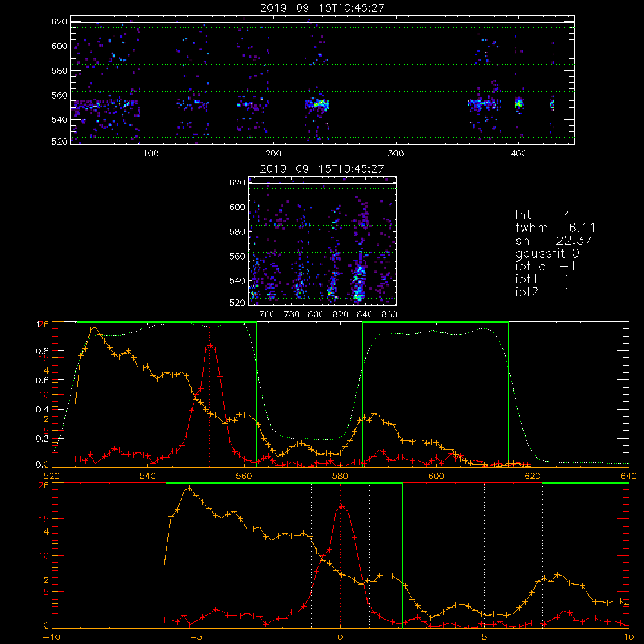Select the 'gaussfit 0' readout line
Viewport: 644px width, 644px height.
[x=547, y=253]
